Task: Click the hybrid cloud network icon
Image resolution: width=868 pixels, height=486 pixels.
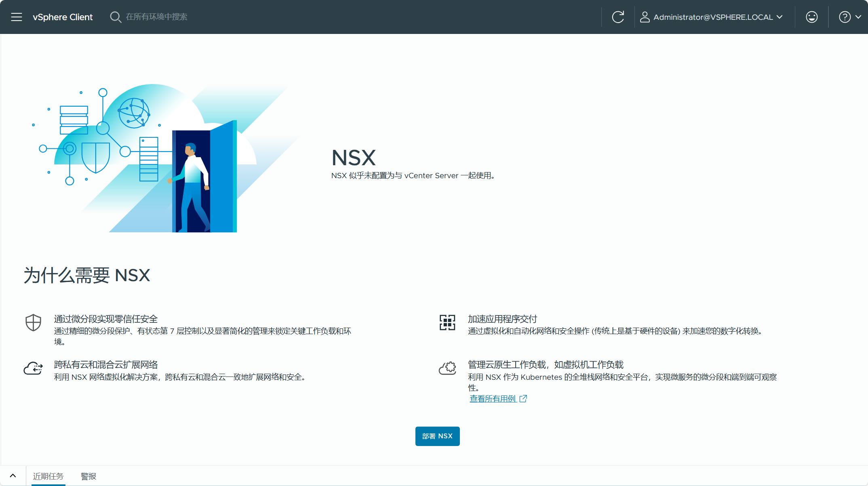Action: (33, 368)
